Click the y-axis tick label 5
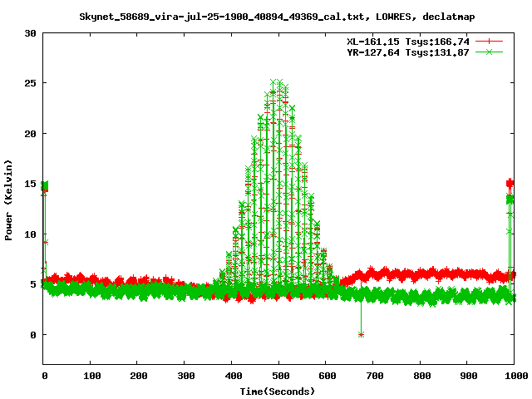The width and height of the screenshot is (532, 399). tap(33, 284)
